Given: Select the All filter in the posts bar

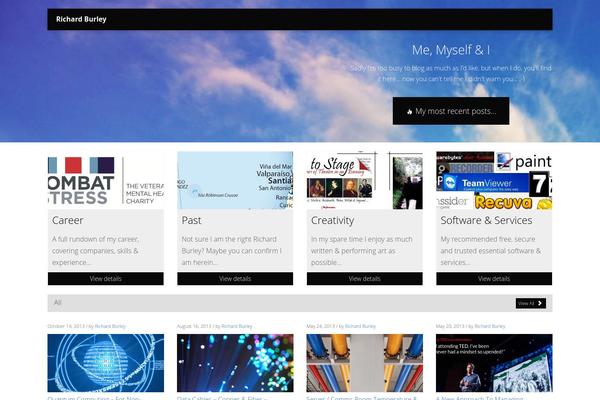Looking at the screenshot, I should click(58, 302).
